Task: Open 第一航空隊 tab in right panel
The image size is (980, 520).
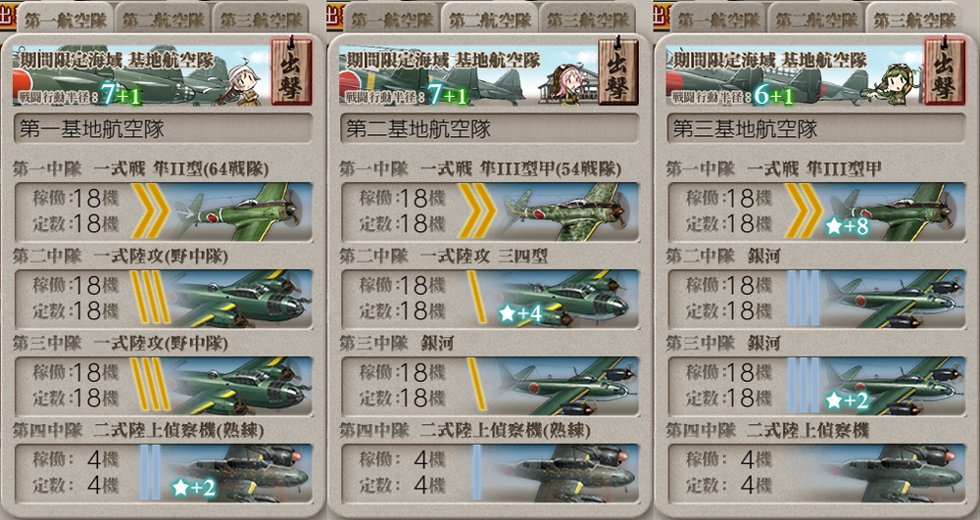Action: click(x=718, y=19)
